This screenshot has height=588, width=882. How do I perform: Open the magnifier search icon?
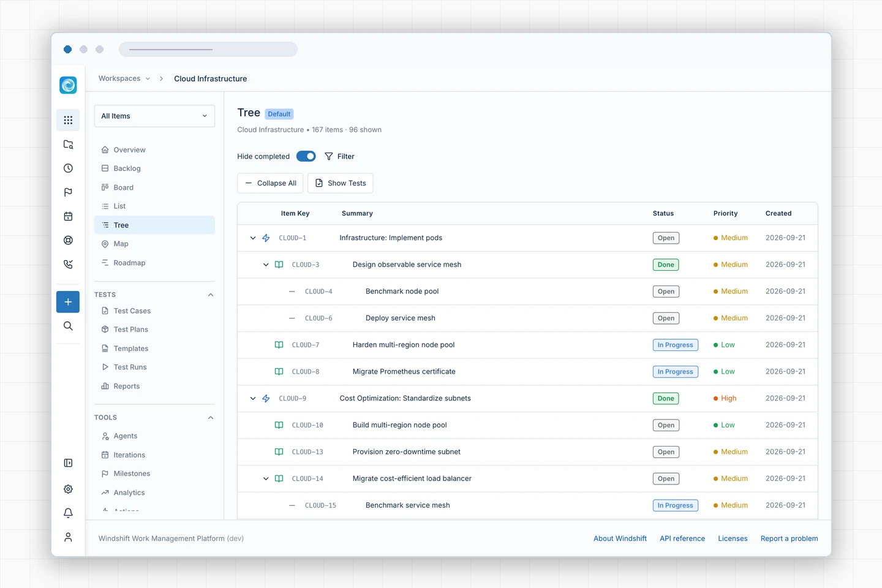68,326
